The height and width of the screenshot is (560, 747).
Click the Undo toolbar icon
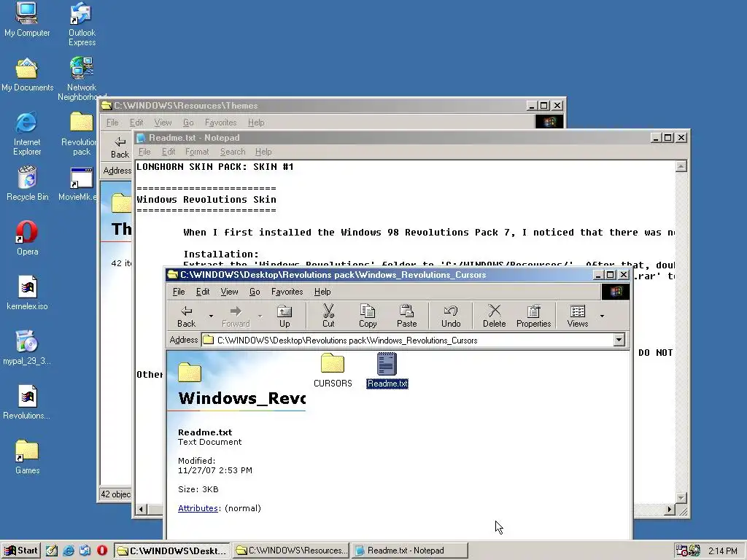click(x=451, y=316)
